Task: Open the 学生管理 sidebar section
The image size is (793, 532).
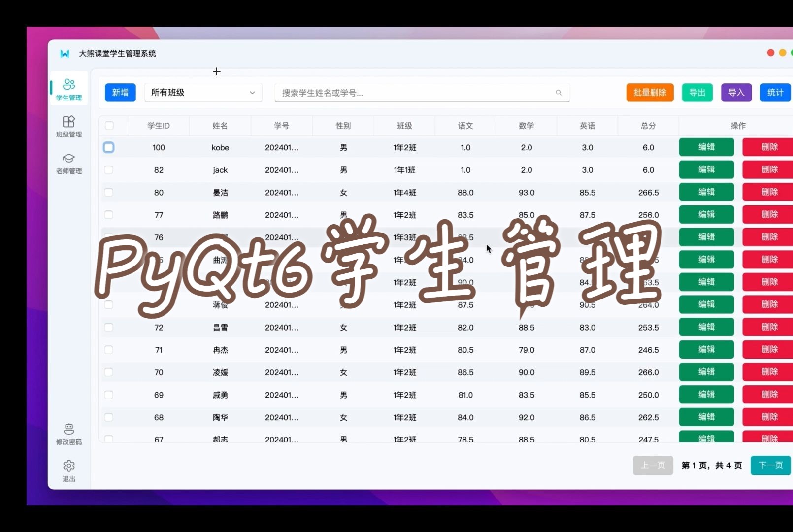Action: pos(69,89)
